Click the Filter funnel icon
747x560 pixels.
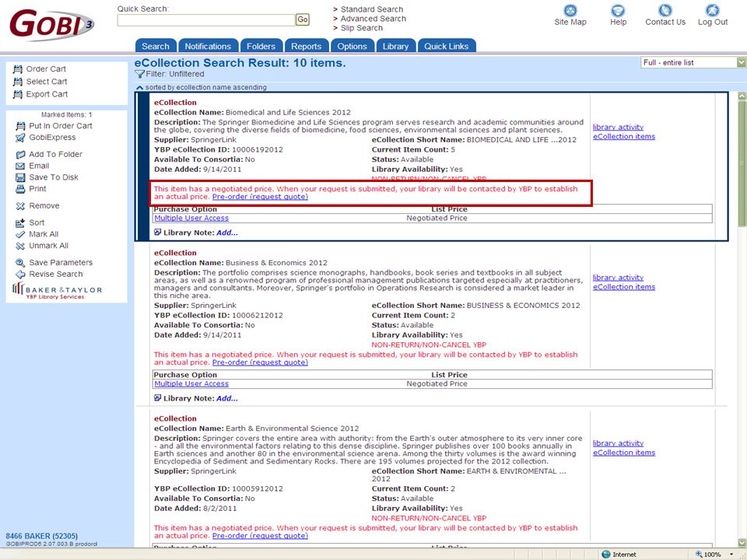tap(139, 75)
